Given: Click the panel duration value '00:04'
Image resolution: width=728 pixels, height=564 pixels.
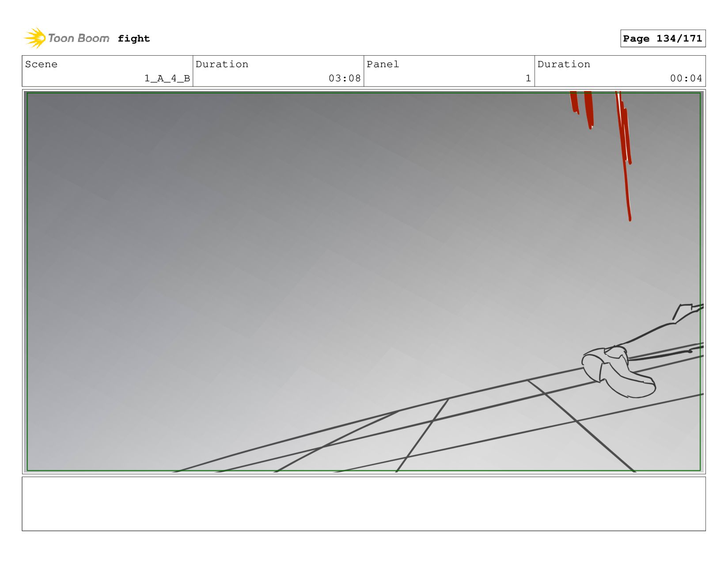Looking at the screenshot, I should coord(686,78).
